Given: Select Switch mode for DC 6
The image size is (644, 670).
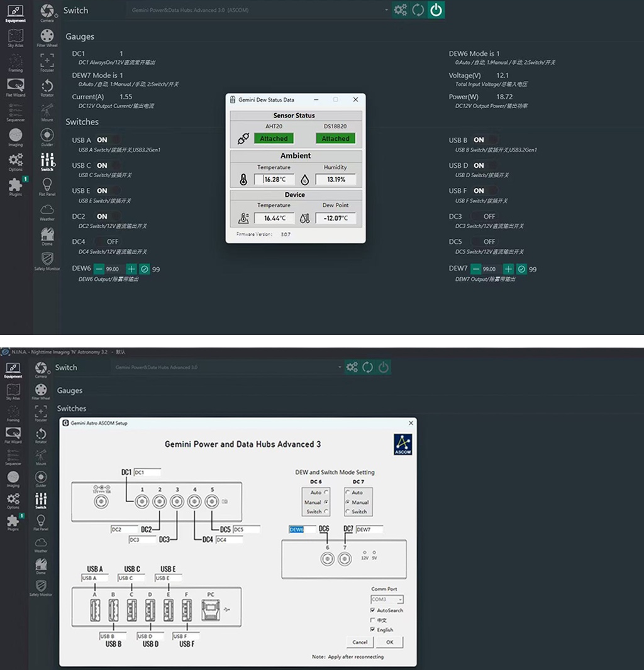Looking at the screenshot, I should point(326,512).
